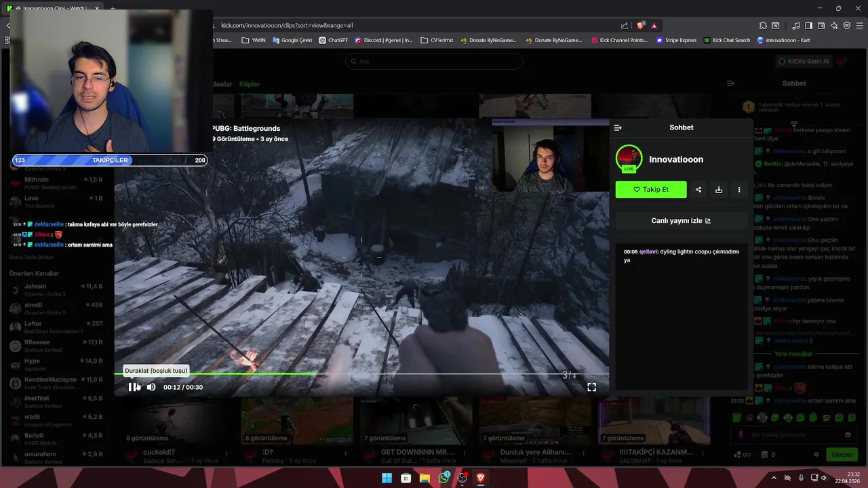Open Stripe Express bookmark
Viewport: 868px width, 488px height.
676,40
